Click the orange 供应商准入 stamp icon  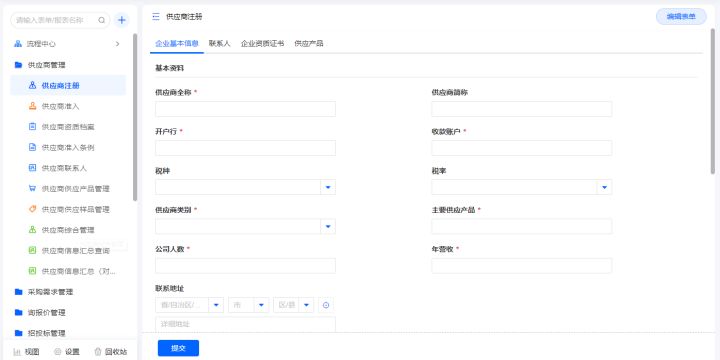(32, 106)
